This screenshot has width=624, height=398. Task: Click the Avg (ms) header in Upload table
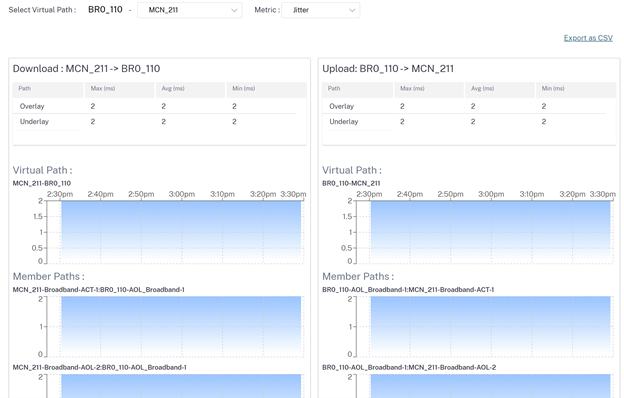click(x=500, y=89)
